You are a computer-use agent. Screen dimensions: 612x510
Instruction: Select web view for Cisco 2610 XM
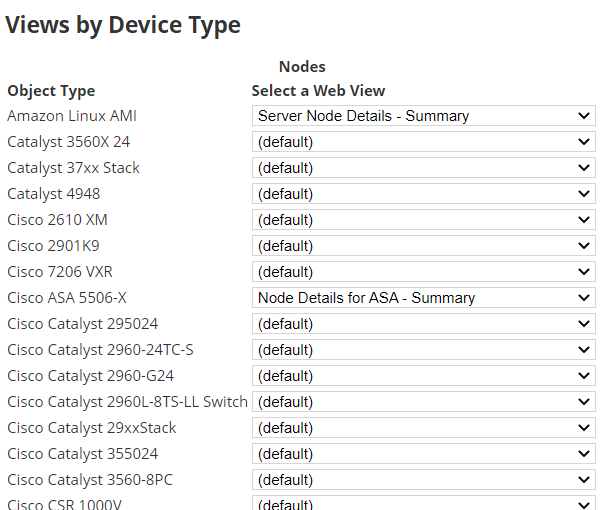(x=423, y=220)
